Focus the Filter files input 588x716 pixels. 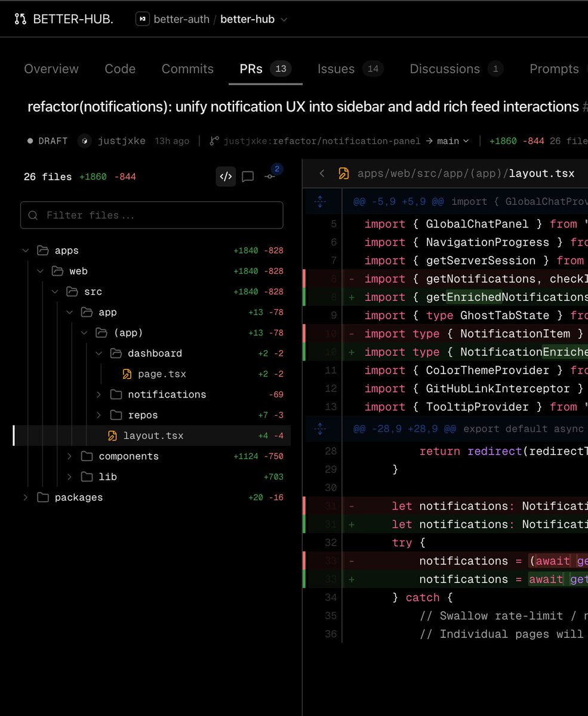coord(152,215)
